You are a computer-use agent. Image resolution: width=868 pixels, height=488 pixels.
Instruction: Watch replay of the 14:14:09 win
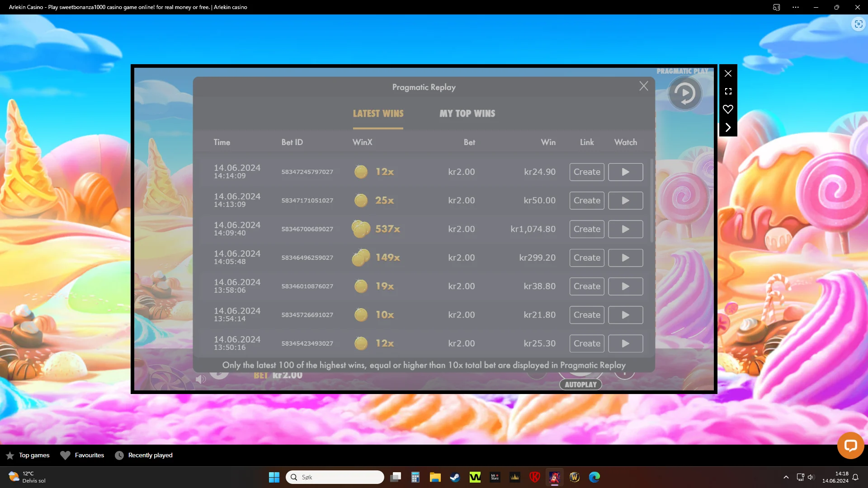pyautogui.click(x=626, y=172)
